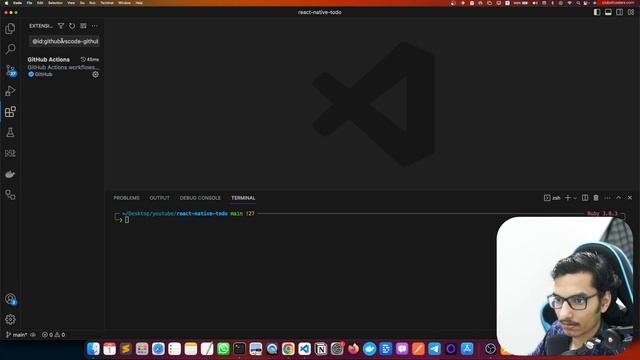Open the GitHub Actions extension manage gear
Viewport: 640px width, 360px height.
(x=96, y=74)
